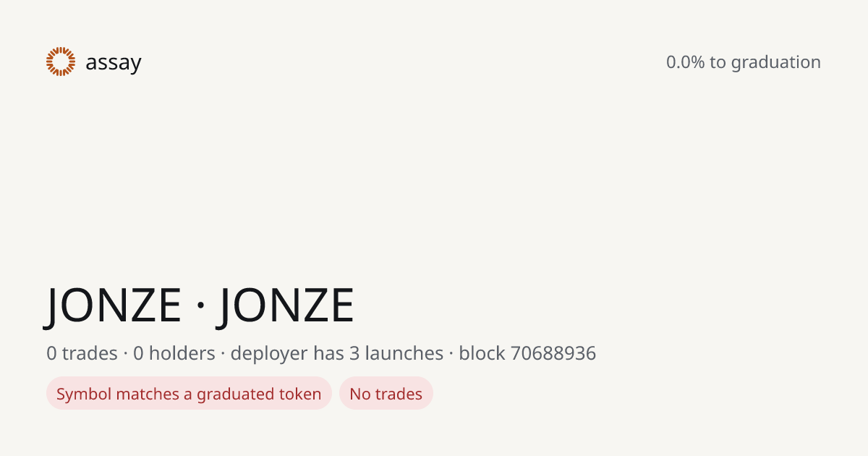This screenshot has height=456, width=868.
Task: Click the dot separator between JONZE names
Action: tap(200, 306)
